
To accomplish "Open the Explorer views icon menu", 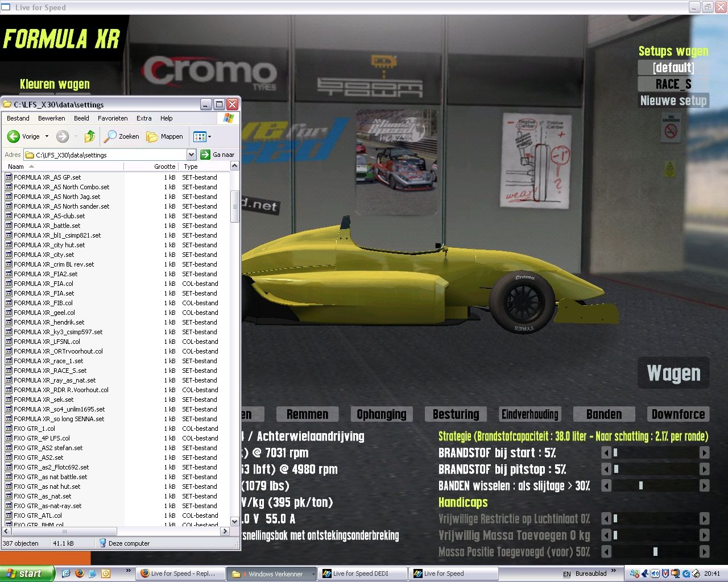I will (x=199, y=136).
